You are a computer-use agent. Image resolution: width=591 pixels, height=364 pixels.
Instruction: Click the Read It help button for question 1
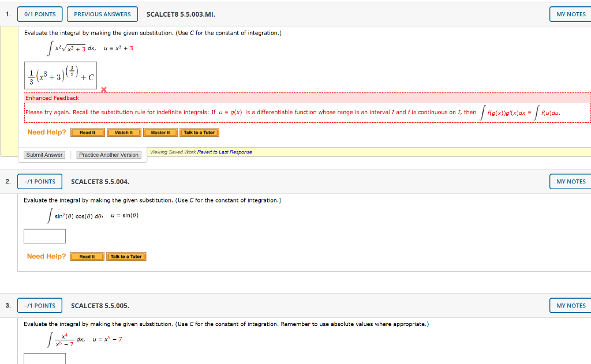[x=87, y=132]
